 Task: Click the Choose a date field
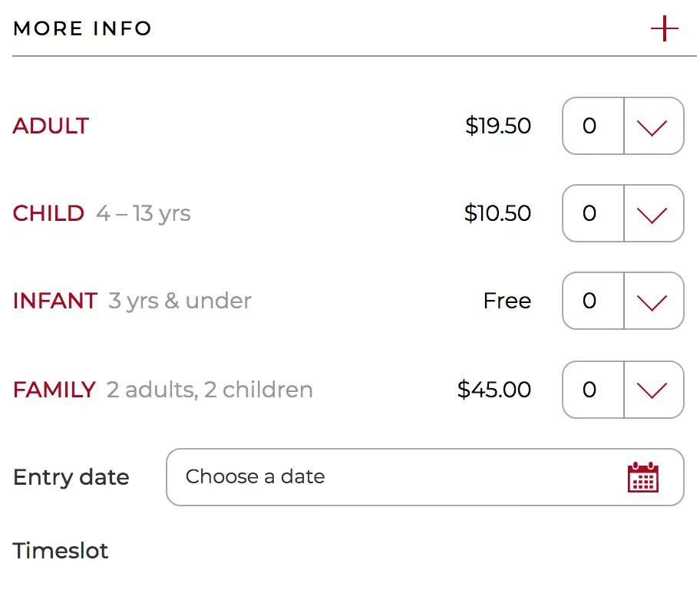tap(425, 477)
